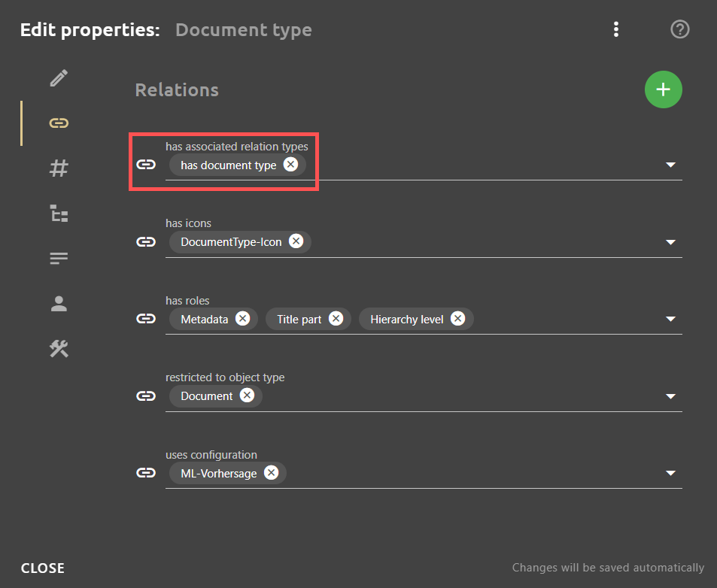
Task: Open the help question mark icon
Action: [x=680, y=29]
